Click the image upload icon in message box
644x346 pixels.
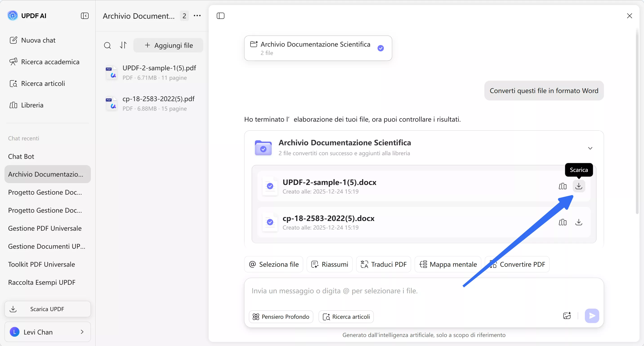(x=567, y=316)
